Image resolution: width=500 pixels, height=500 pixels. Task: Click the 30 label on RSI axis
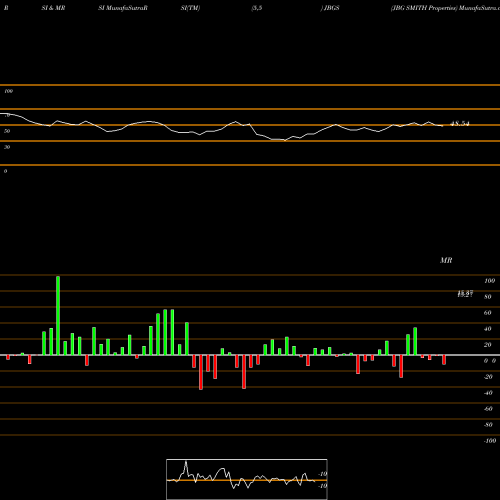click(x=7, y=147)
